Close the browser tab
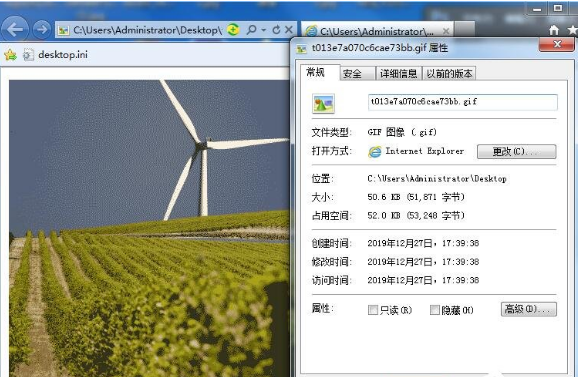This screenshot has height=377, width=578. (x=446, y=31)
